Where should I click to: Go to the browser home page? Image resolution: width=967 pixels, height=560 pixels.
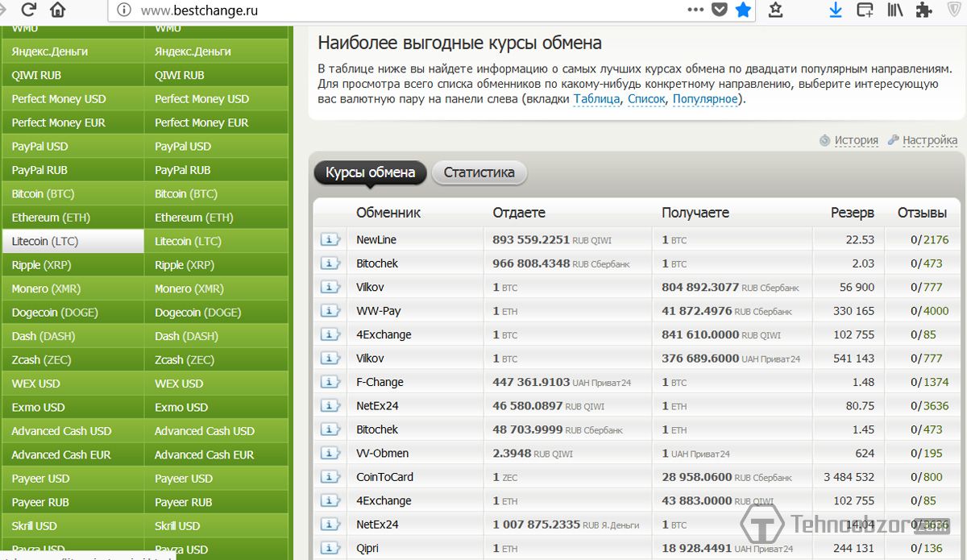(58, 10)
